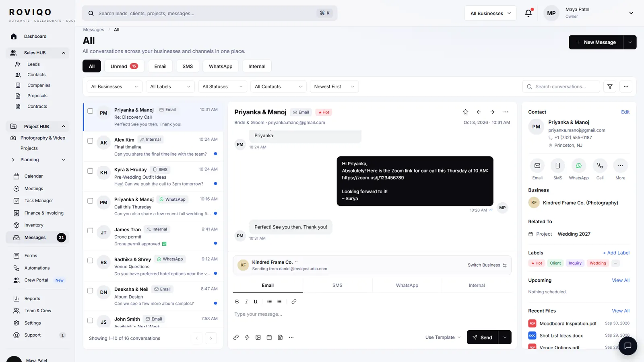Open the quick actions lightning icon
Image resolution: width=644 pixels, height=362 pixels.
[247, 337]
